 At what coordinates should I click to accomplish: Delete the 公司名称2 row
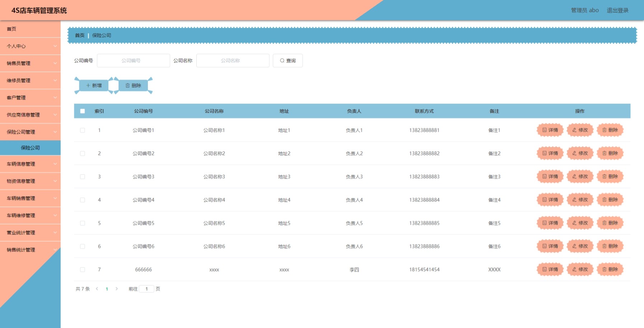pos(610,153)
